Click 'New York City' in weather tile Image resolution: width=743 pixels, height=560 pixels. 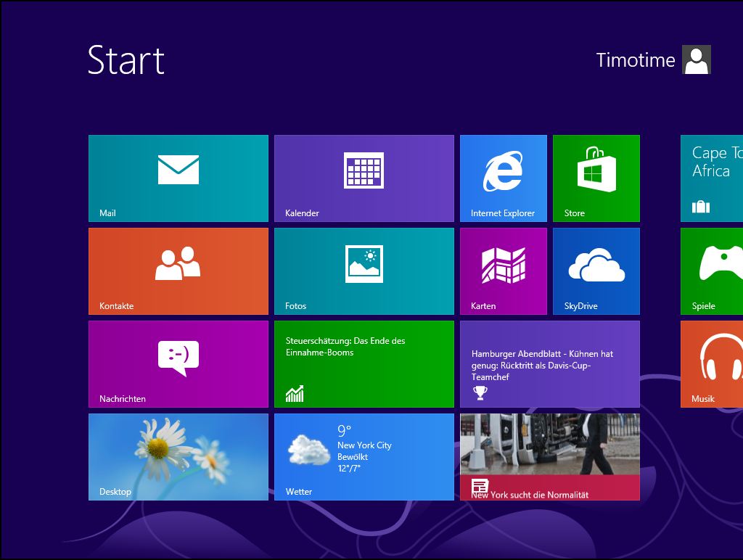[364, 445]
